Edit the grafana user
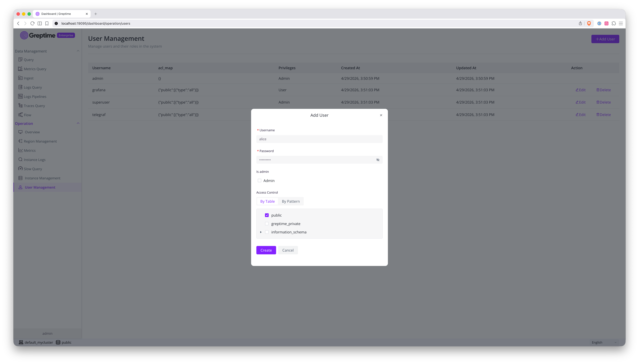Image resolution: width=639 pixels, height=364 pixels. tap(580, 90)
